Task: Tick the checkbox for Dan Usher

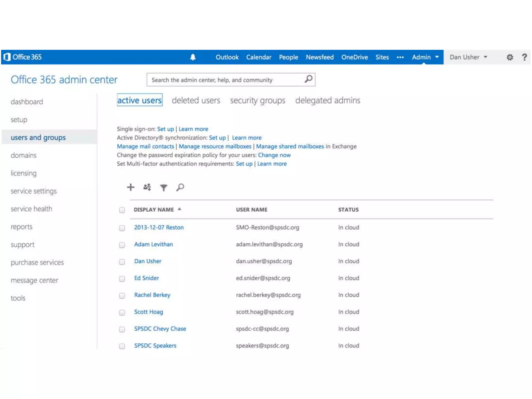Action: point(122,262)
